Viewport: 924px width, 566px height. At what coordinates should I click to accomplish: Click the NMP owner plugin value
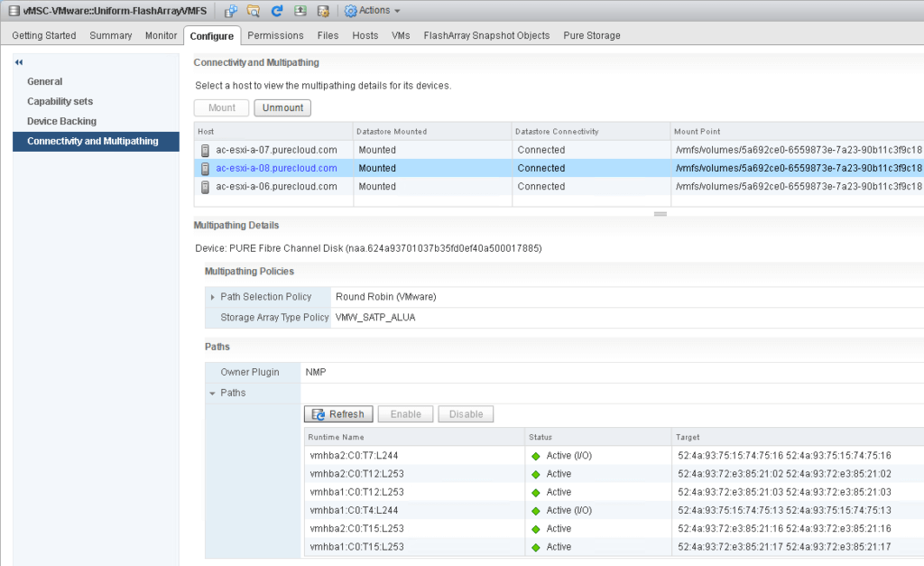pos(316,372)
